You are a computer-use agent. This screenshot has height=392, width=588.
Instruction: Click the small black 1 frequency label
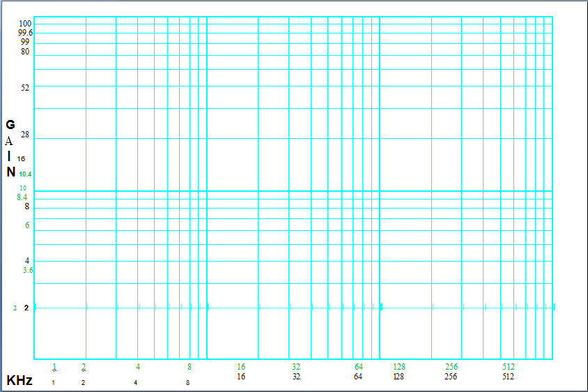53,383
